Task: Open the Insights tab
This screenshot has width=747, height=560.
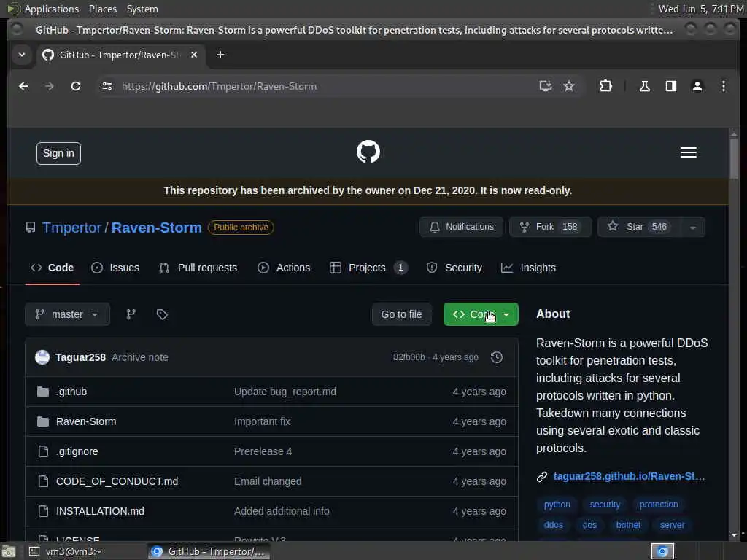Action: 528,268
